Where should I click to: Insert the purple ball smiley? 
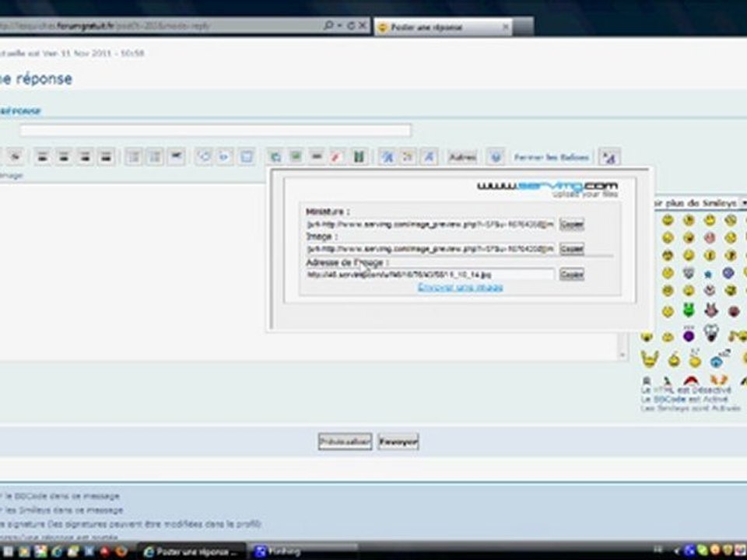(689, 336)
